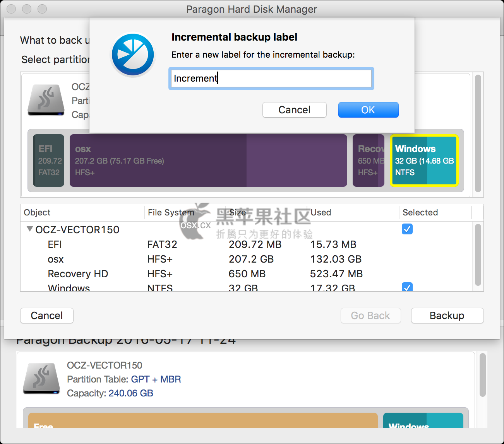
Task: Click the Cancel button at sheet bottom
Action: pos(47,316)
